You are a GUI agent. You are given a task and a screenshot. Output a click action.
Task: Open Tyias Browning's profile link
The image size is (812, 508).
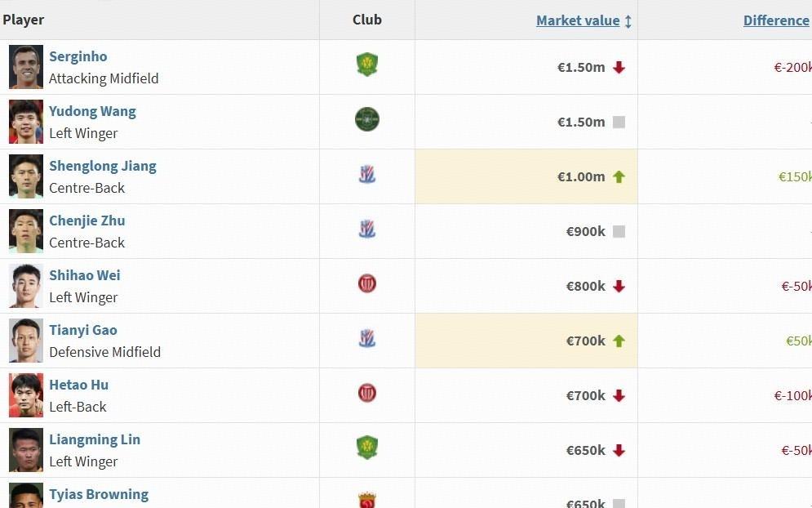(98, 494)
